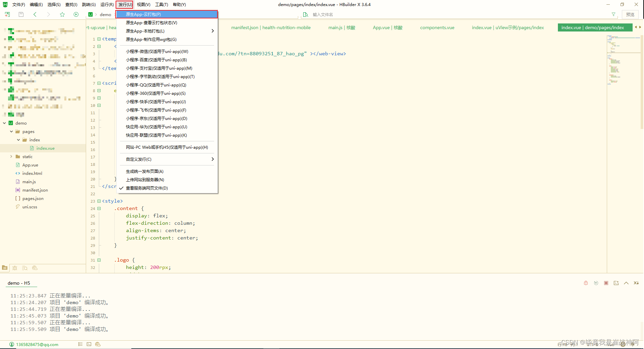Image resolution: width=644 pixels, height=349 pixels.
Task: Toggle code fold marker at line 23 style
Action: tap(99, 201)
